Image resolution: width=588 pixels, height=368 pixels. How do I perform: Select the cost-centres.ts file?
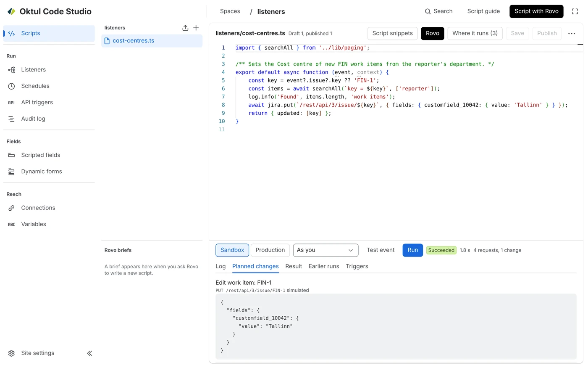152,41
